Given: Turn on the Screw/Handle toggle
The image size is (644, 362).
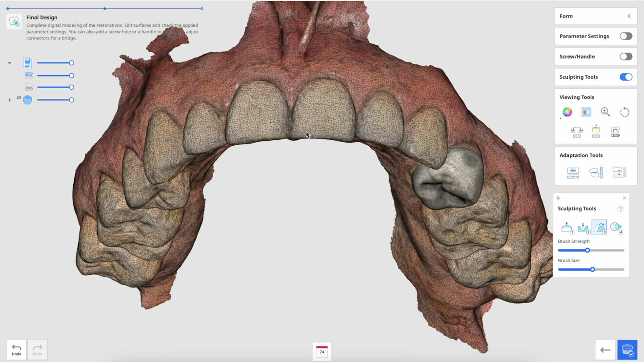Looking at the screenshot, I should [x=625, y=57].
